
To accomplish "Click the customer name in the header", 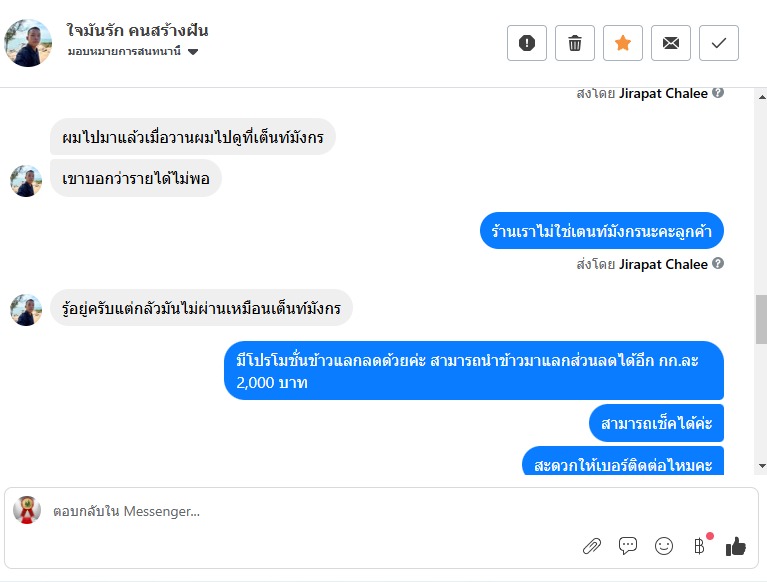I will point(138,30).
